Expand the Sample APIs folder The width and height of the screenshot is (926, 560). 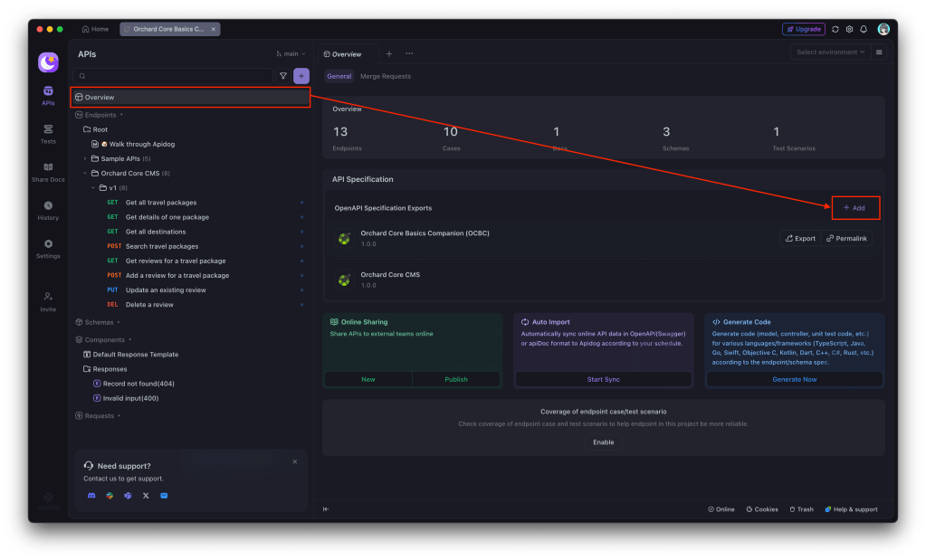[x=85, y=158]
